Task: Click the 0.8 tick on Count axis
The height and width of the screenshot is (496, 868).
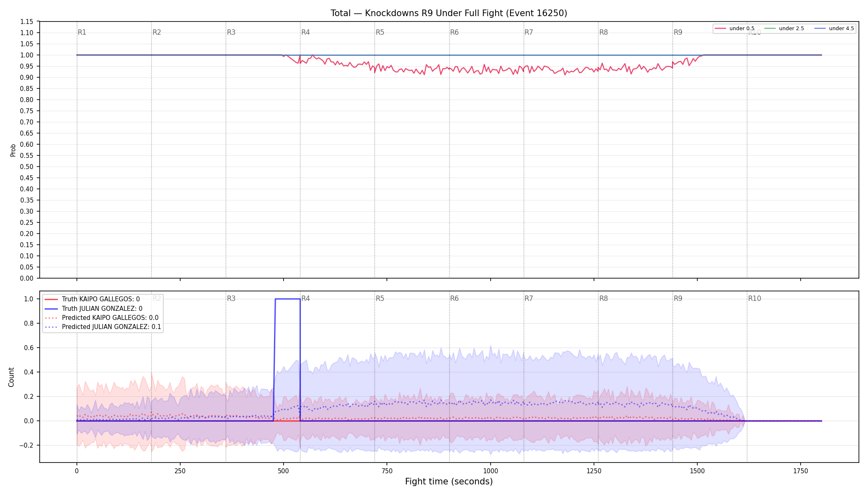Action: coord(29,323)
